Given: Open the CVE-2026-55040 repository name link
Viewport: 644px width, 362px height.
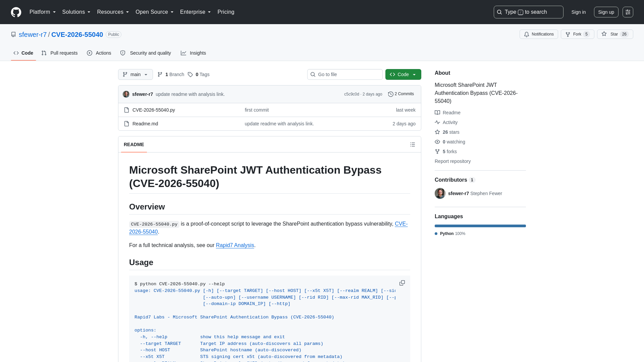Looking at the screenshot, I should tap(77, 35).
